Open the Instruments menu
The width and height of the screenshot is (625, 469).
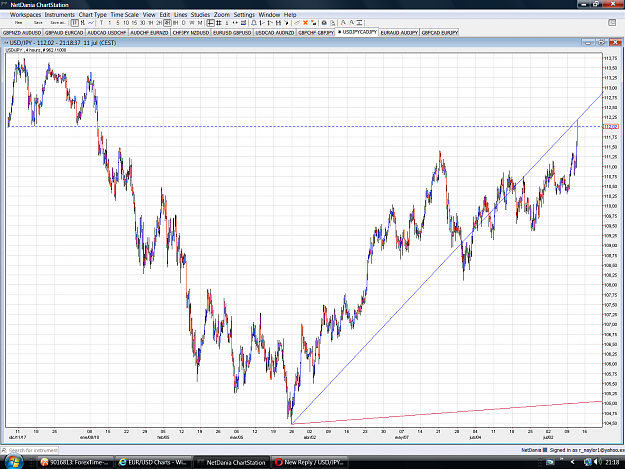coord(59,15)
